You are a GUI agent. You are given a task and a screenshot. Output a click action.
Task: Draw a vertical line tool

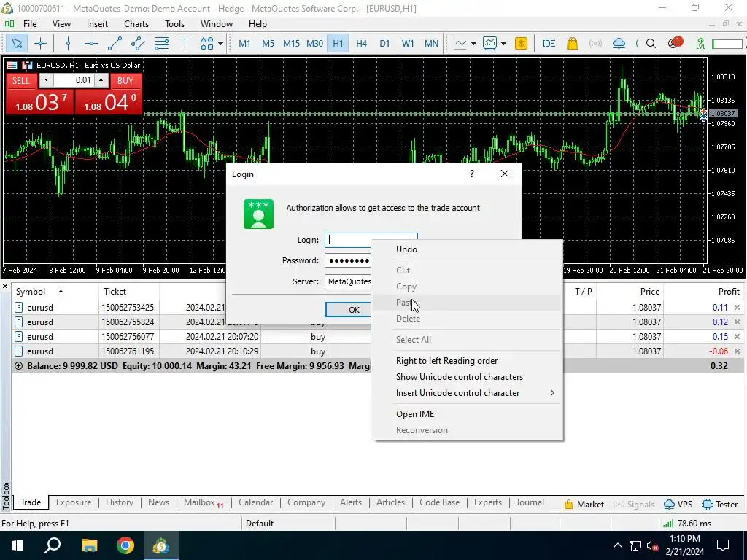point(68,44)
